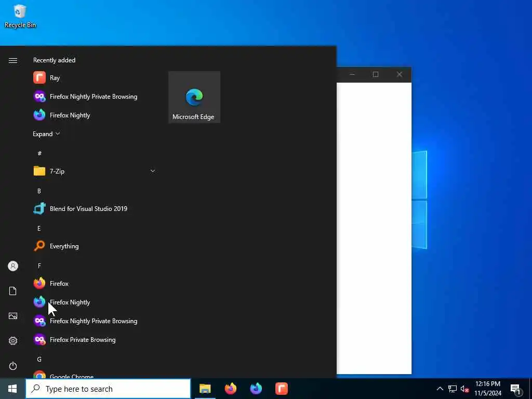This screenshot has height=399, width=532.
Task: Open Documents from Start sidebar
Action: [x=13, y=291]
